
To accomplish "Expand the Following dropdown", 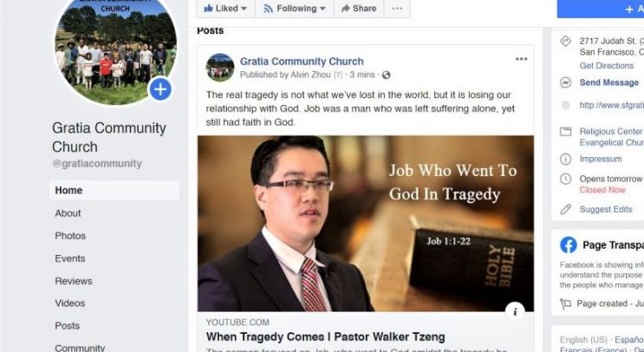I will (295, 8).
